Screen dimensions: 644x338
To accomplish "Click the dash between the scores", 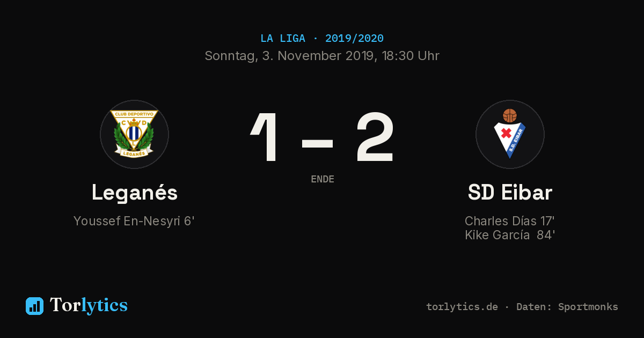I will tap(318, 144).
